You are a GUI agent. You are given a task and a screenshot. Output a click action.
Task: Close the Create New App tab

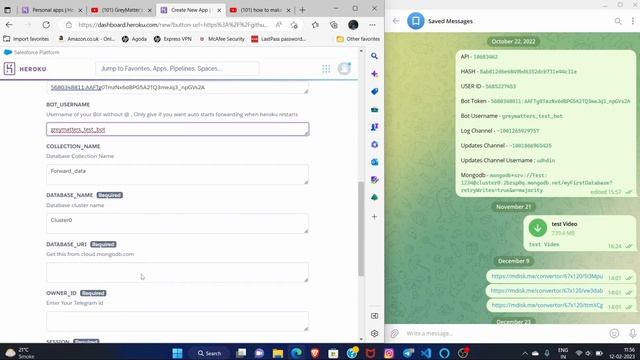(x=219, y=10)
